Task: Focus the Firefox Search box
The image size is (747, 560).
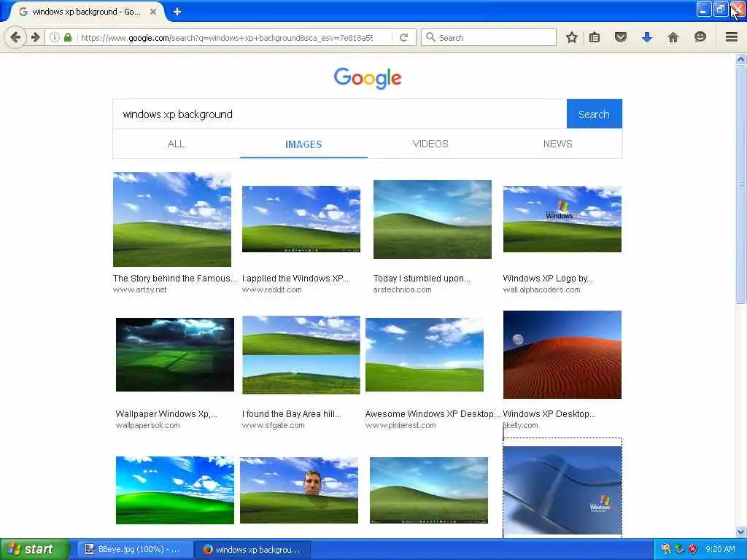Action: pos(489,37)
